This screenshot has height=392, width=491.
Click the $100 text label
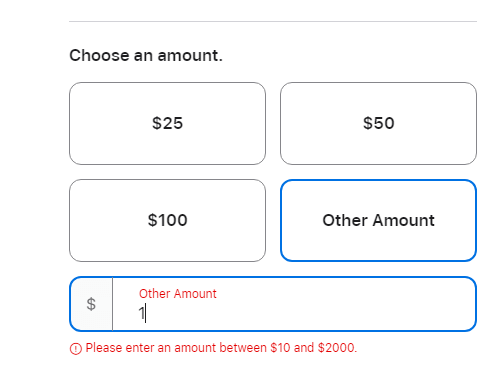tap(167, 220)
